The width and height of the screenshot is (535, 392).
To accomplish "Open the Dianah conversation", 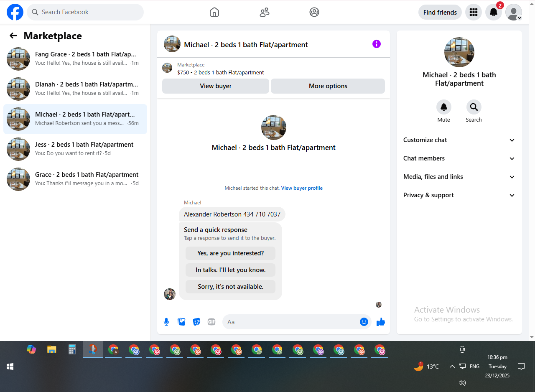I will (75, 89).
